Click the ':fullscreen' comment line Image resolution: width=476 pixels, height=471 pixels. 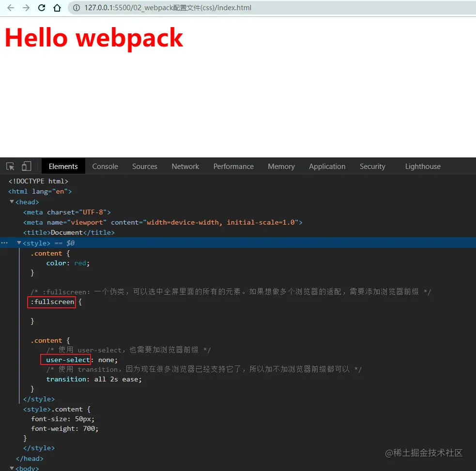(x=230, y=292)
